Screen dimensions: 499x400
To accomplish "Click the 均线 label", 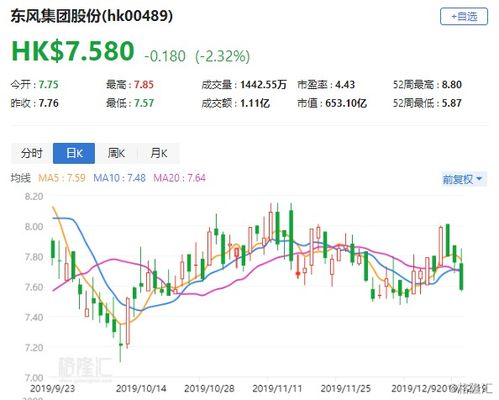I will pyautogui.click(x=21, y=178).
